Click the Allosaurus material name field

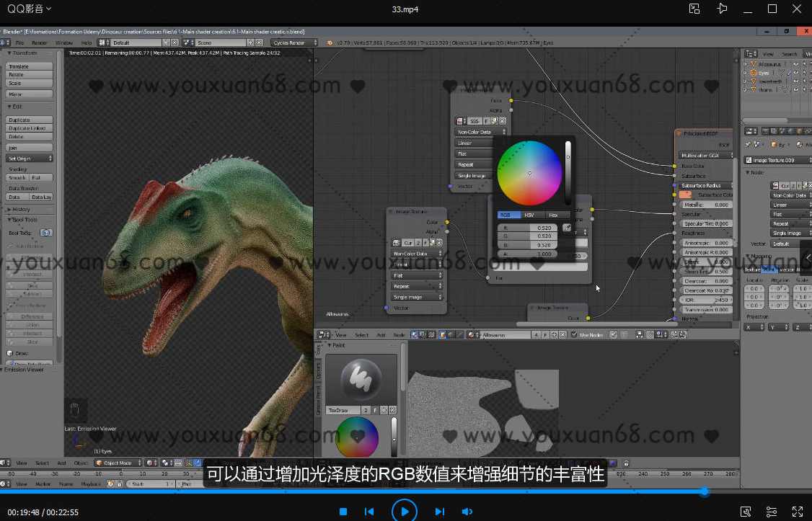click(x=505, y=334)
